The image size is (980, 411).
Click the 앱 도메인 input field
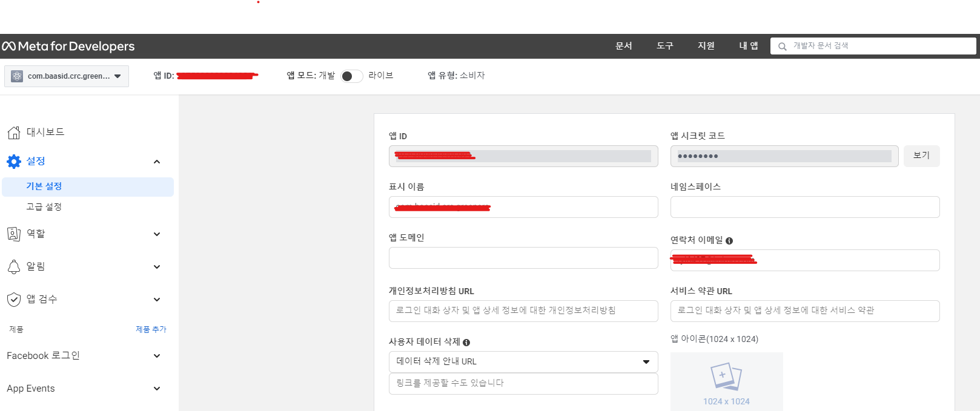pos(523,258)
